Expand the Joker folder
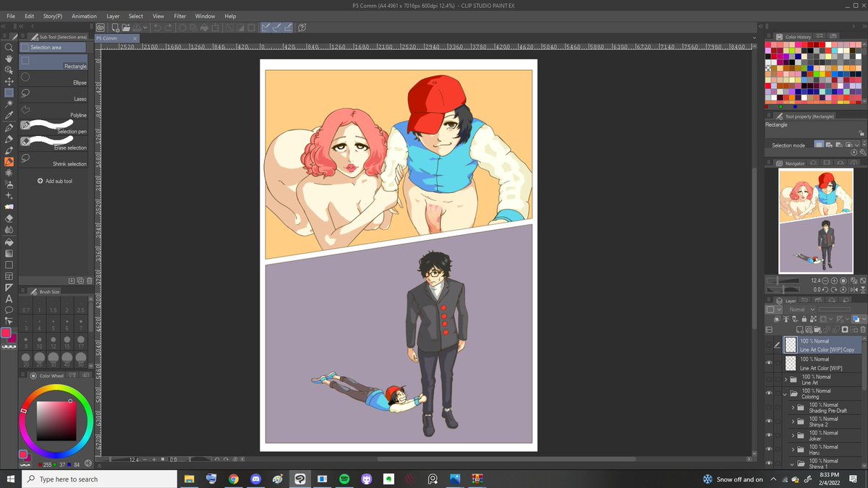This screenshot has height=488, width=868. pyautogui.click(x=793, y=436)
